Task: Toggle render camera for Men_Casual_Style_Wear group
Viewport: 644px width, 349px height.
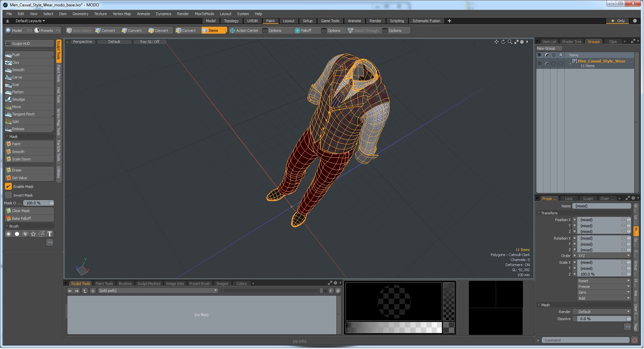Action: [x=547, y=63]
